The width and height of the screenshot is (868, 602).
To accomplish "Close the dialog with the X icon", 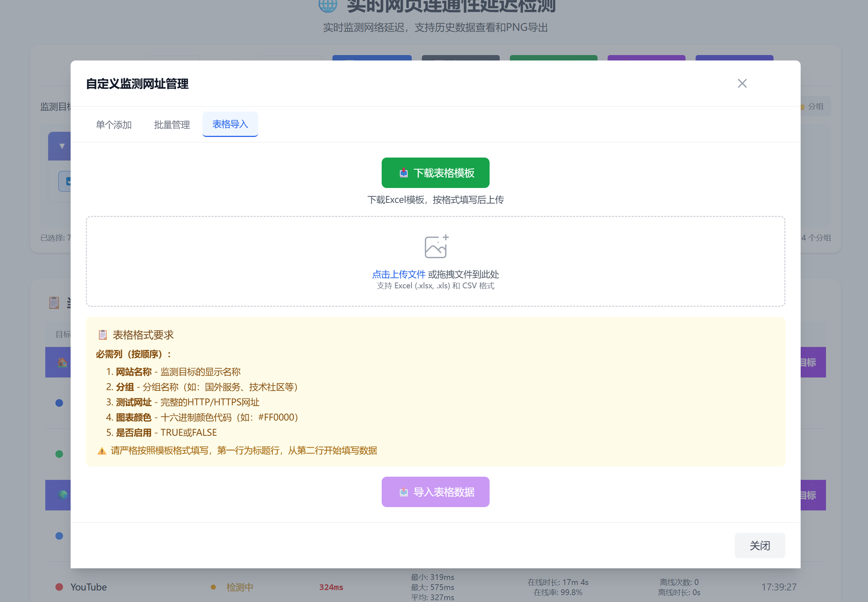I will [x=742, y=83].
